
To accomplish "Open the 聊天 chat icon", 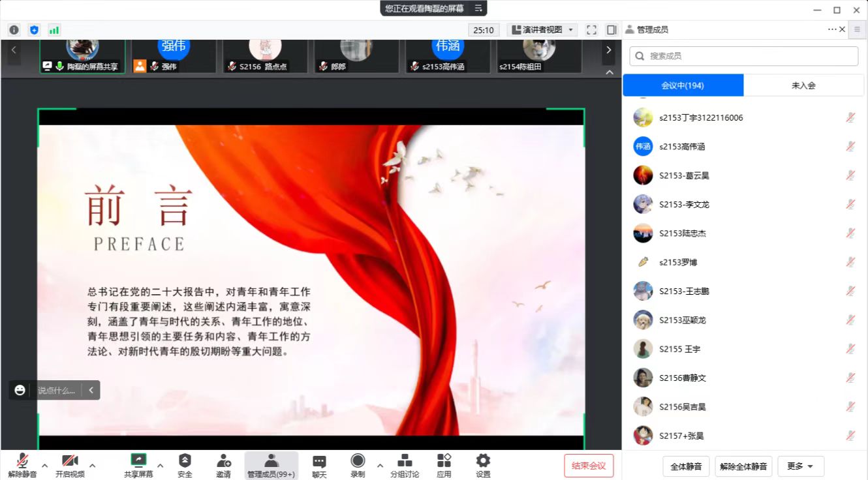I will click(319, 461).
